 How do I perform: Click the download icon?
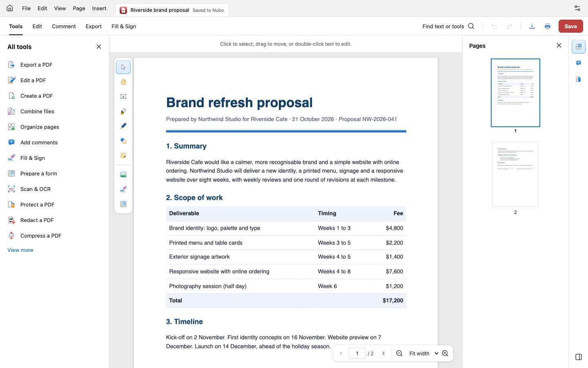click(x=532, y=26)
